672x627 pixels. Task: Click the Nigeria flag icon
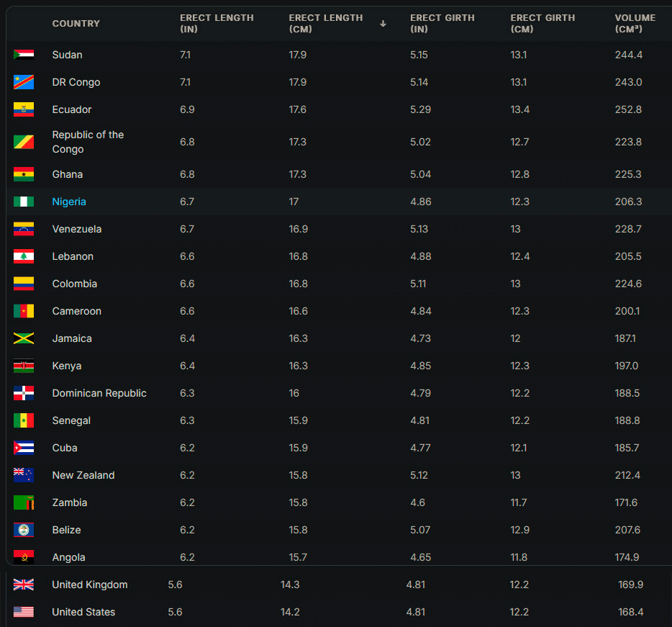24,202
